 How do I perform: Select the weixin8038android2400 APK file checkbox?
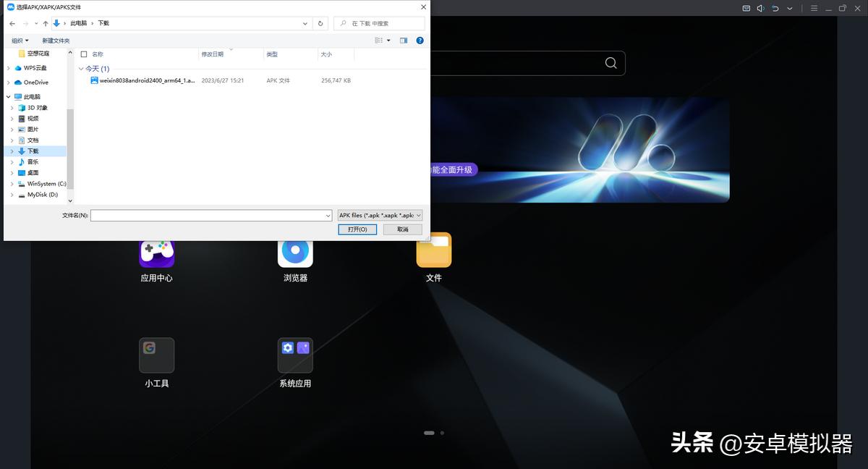pyautogui.click(x=85, y=80)
